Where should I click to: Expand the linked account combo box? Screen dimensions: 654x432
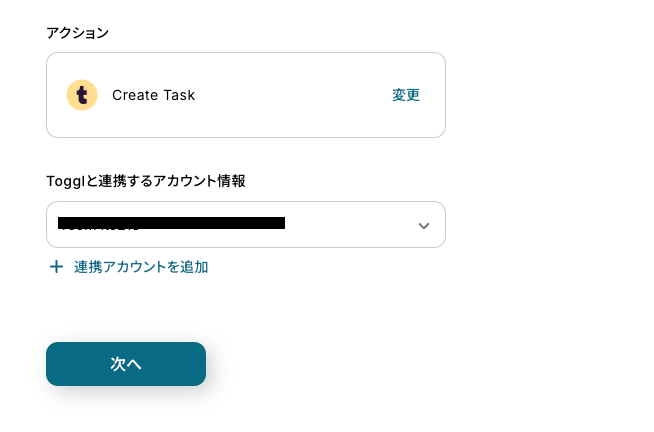pos(245,225)
